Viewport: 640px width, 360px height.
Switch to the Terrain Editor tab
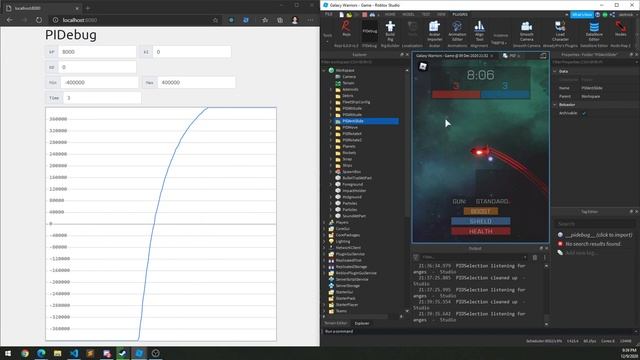(x=336, y=323)
